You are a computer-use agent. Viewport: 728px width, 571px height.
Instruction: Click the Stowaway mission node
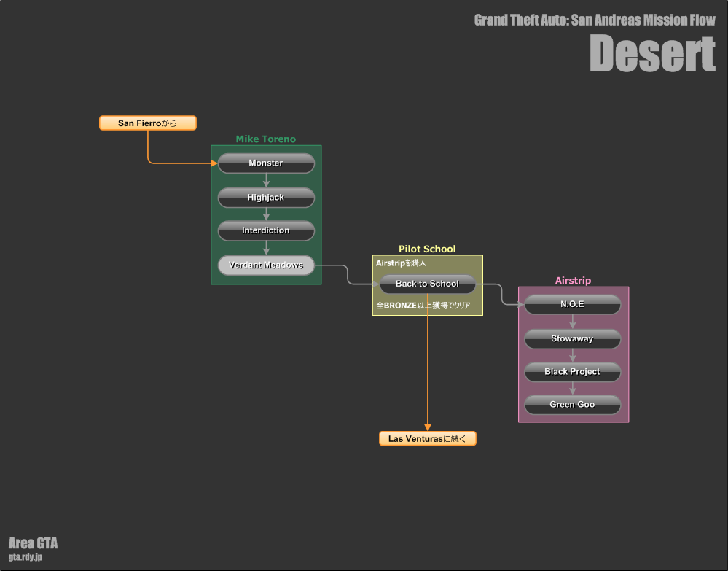[x=573, y=338]
